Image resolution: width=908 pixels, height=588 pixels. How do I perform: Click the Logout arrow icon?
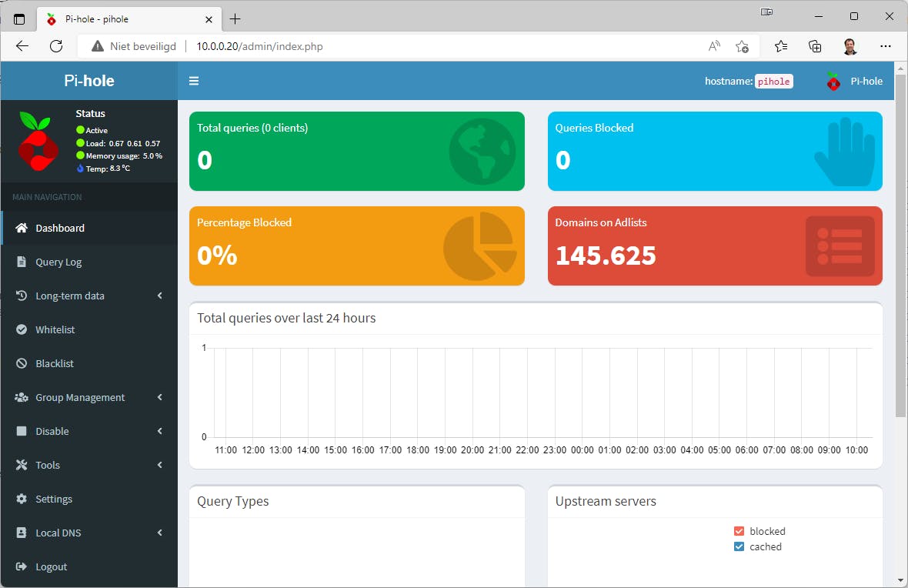[x=22, y=566]
